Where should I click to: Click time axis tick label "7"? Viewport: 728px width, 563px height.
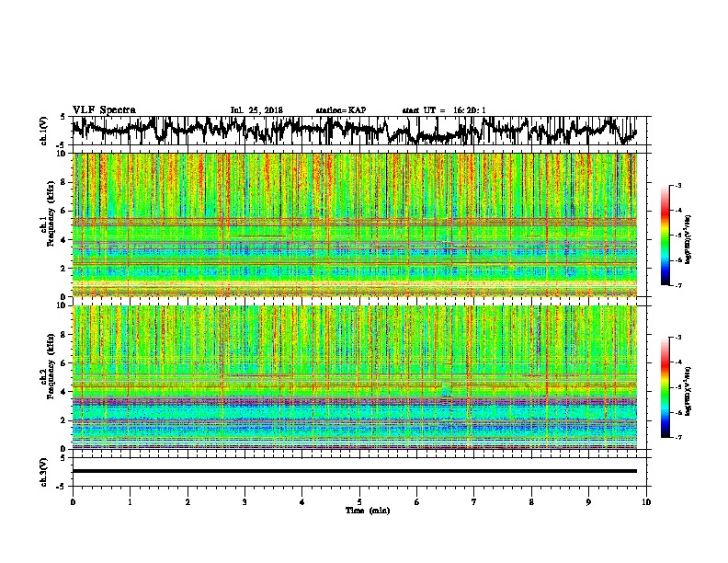[474, 502]
